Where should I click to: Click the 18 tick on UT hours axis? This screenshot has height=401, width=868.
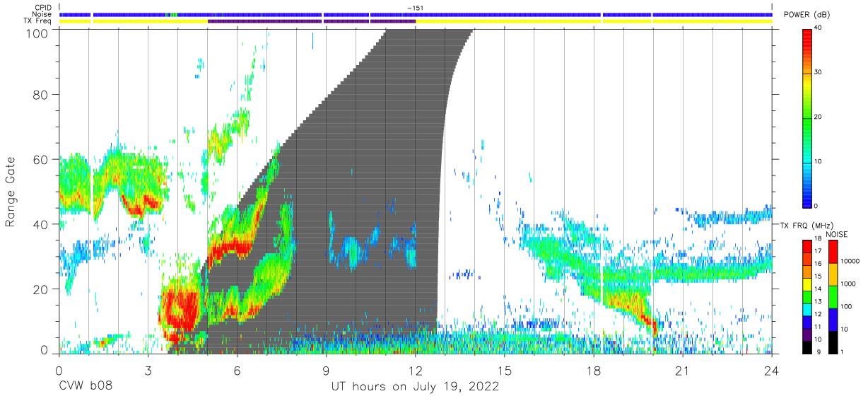tap(594, 371)
